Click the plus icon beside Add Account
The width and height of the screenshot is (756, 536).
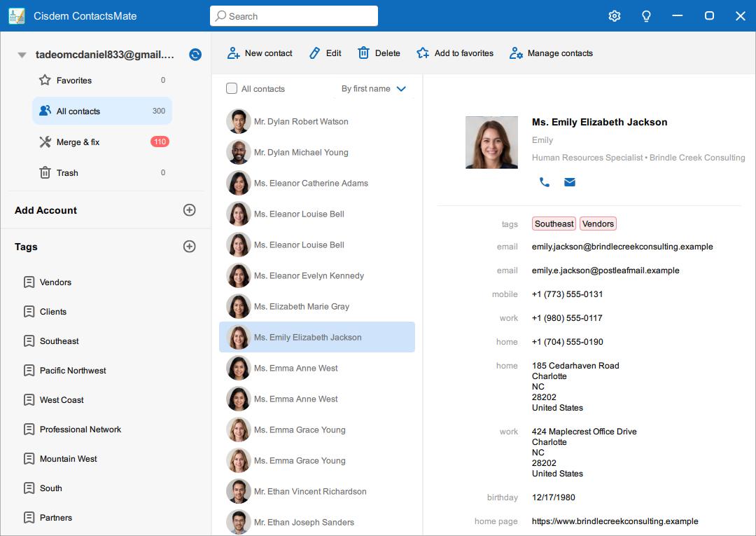pyautogui.click(x=190, y=210)
